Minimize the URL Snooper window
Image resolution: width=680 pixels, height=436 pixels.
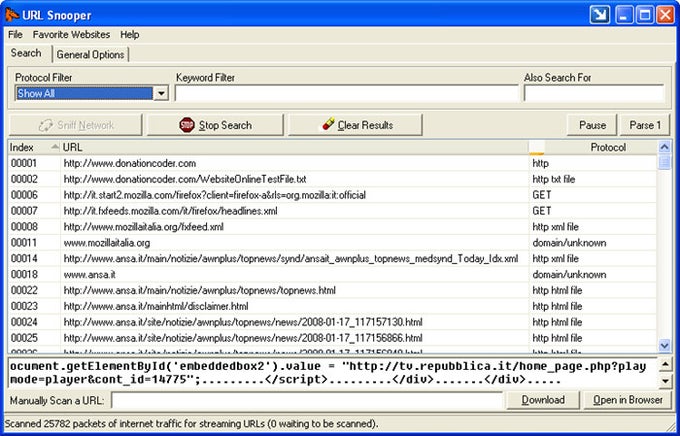[623, 15]
